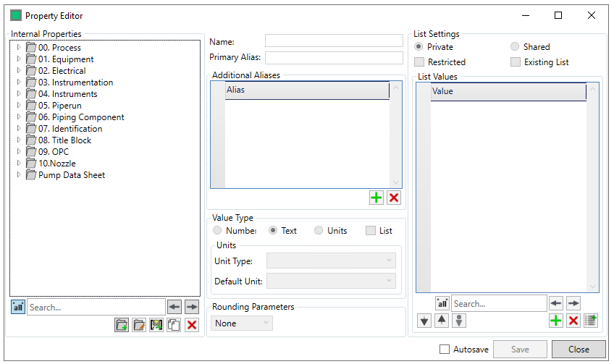
Task: Click the add new folder icon
Action: (122, 326)
